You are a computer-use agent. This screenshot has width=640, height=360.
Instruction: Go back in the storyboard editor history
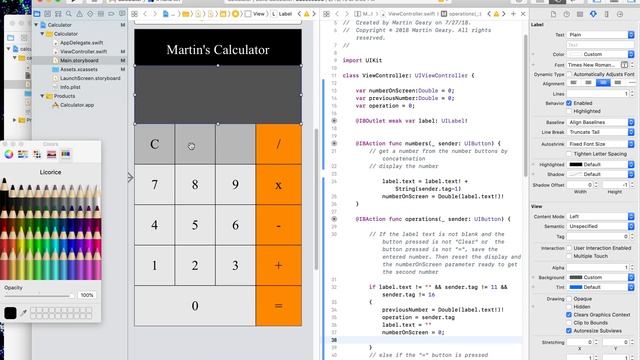(x=145, y=14)
